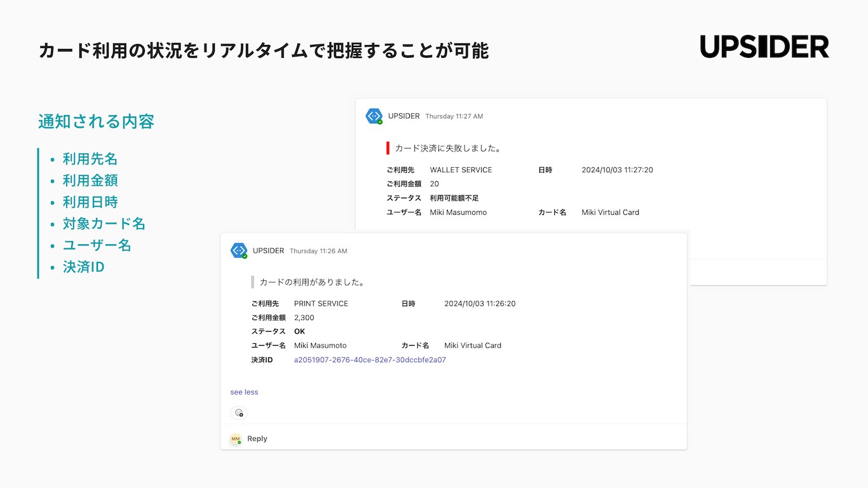Screen dimensions: 868x488
Task: Click the 決済ID label in the message
Action: point(262,360)
